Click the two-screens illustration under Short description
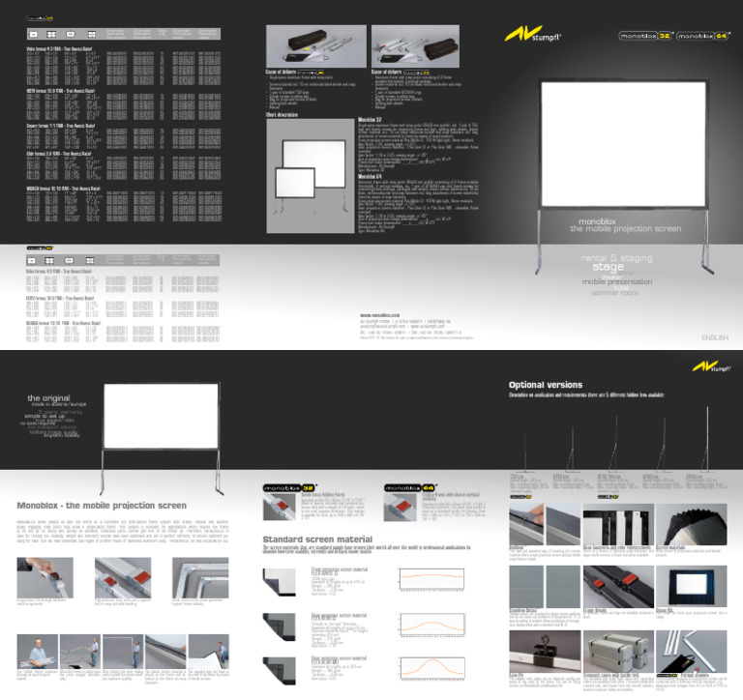743x700 pixels. point(311,176)
